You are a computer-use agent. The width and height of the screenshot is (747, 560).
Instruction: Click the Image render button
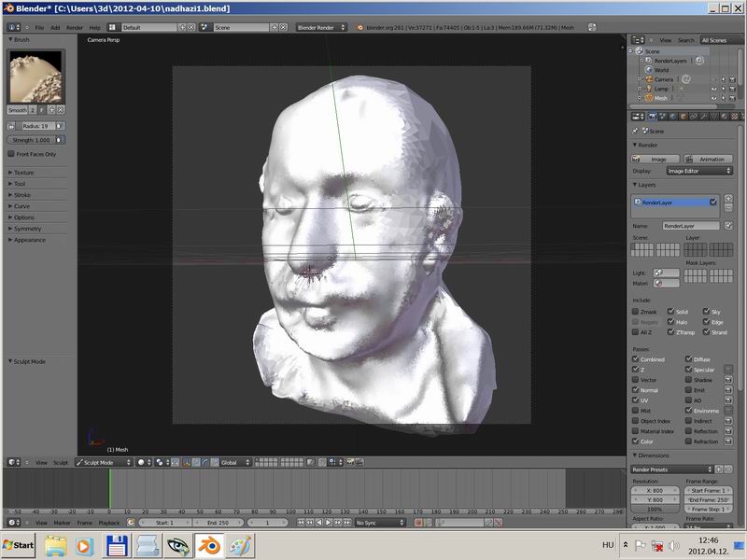point(657,159)
